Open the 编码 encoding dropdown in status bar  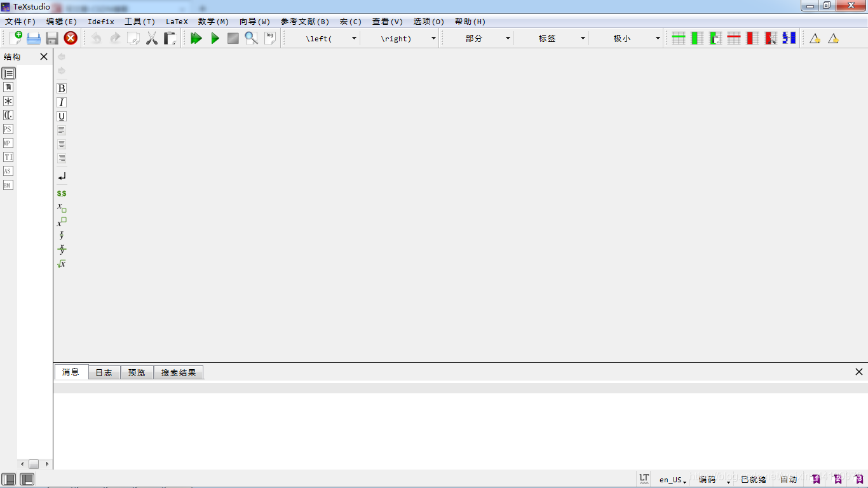click(x=714, y=480)
